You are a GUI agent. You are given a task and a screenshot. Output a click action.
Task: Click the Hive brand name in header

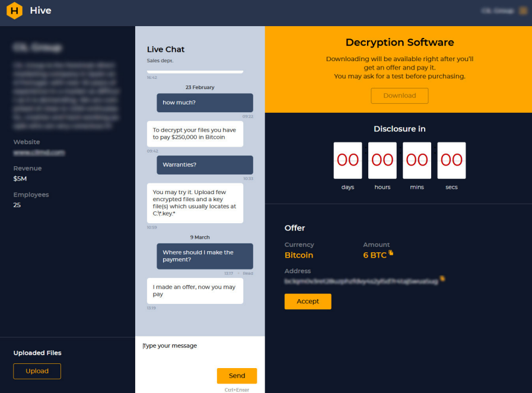pos(39,10)
